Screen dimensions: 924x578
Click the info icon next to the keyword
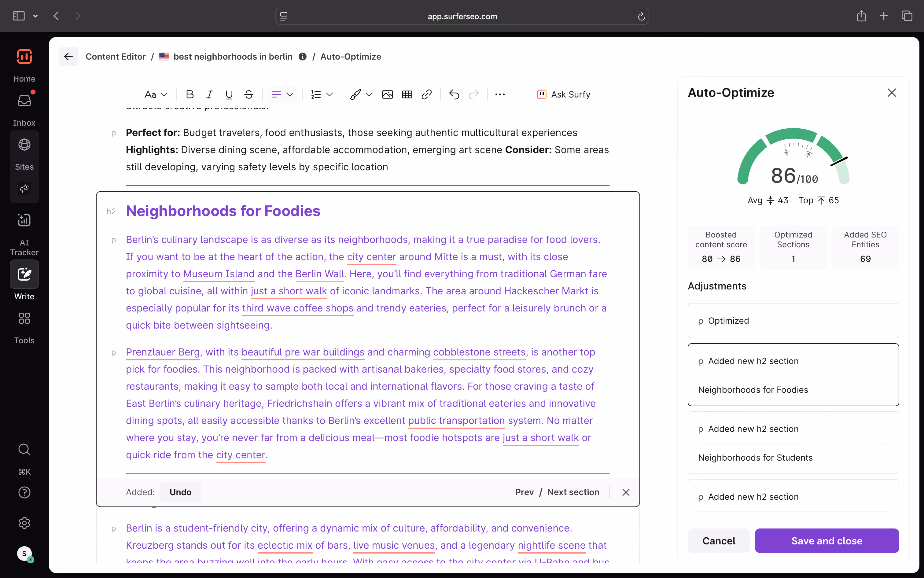click(x=302, y=57)
